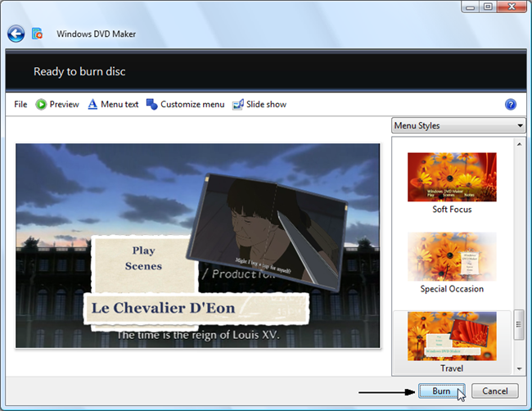532x411 pixels.
Task: Click the Play link in DVD preview
Action: [x=143, y=251]
